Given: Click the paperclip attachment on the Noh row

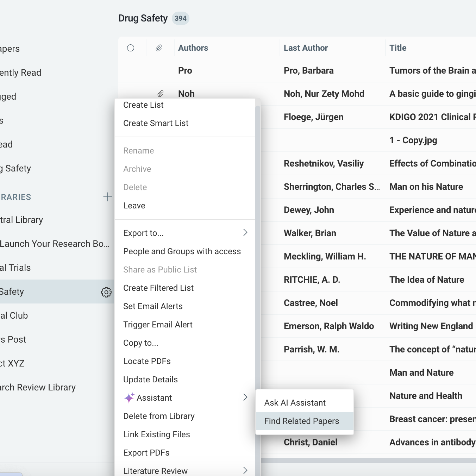Looking at the screenshot, I should click(161, 94).
